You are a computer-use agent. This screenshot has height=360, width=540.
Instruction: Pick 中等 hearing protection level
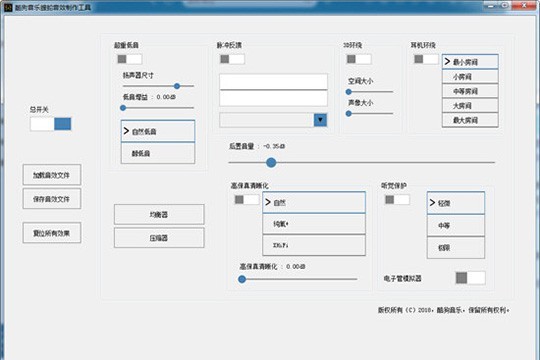pos(456,225)
